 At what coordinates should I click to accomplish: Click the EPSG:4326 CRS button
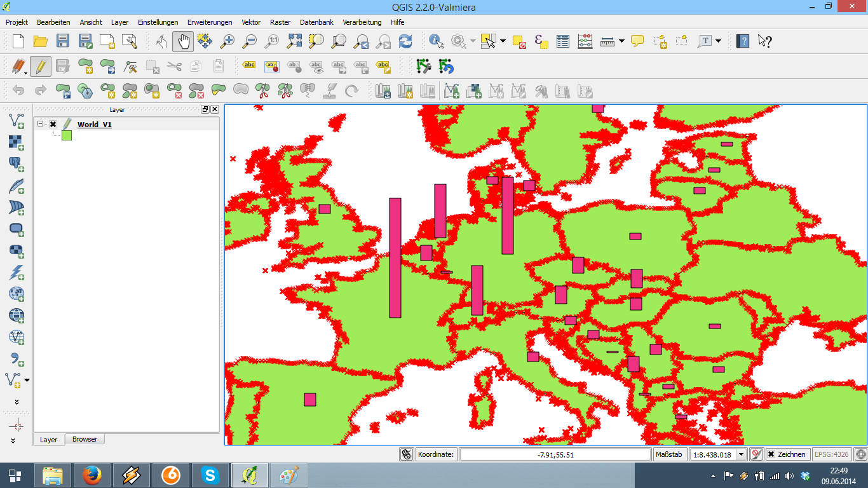[x=831, y=454]
